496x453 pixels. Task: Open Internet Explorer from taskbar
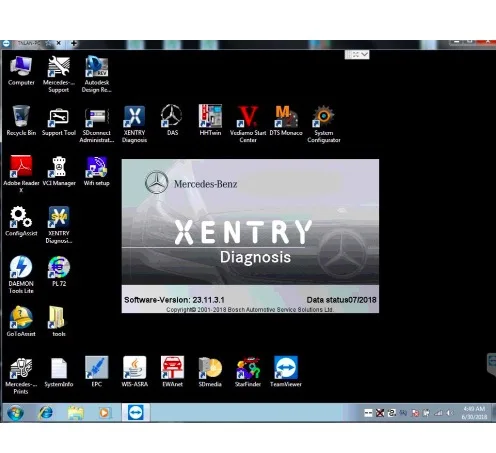tap(46, 413)
